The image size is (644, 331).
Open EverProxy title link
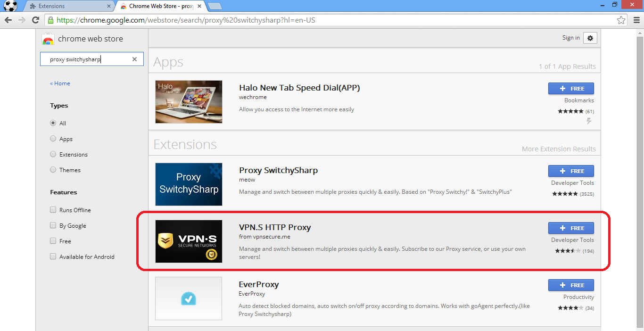pos(259,284)
